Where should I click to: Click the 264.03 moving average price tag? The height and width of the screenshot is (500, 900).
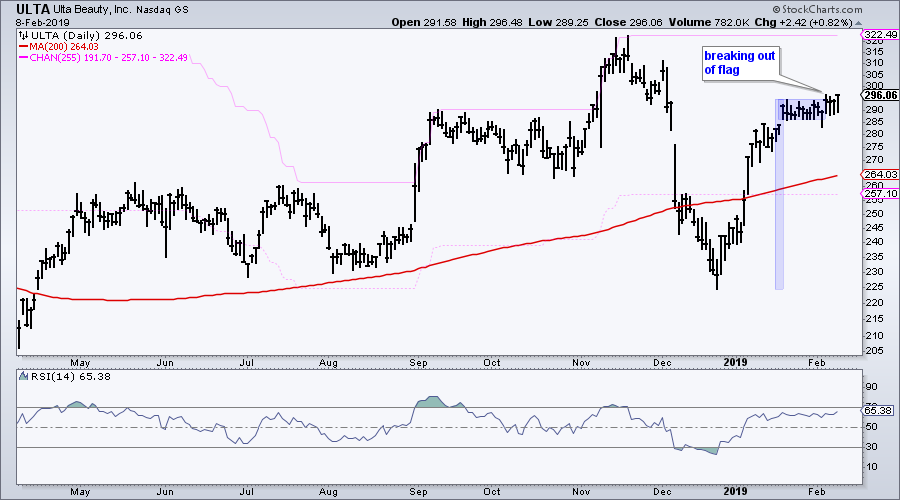881,175
